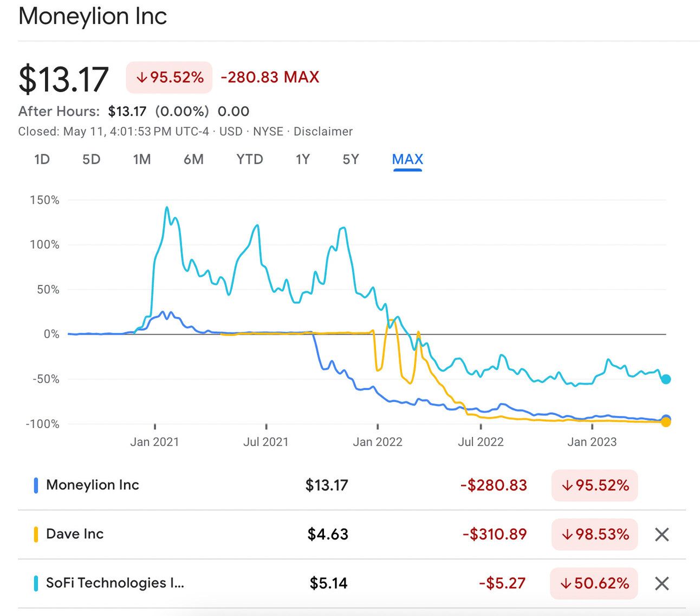
Task: Click the 50% y-axis label
Action: pos(48,290)
